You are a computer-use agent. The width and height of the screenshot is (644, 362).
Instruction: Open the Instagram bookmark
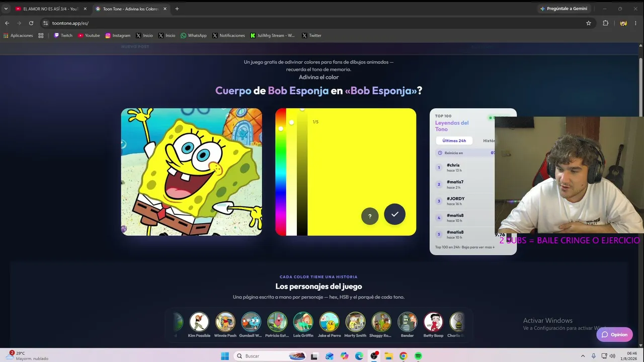pyautogui.click(x=118, y=36)
